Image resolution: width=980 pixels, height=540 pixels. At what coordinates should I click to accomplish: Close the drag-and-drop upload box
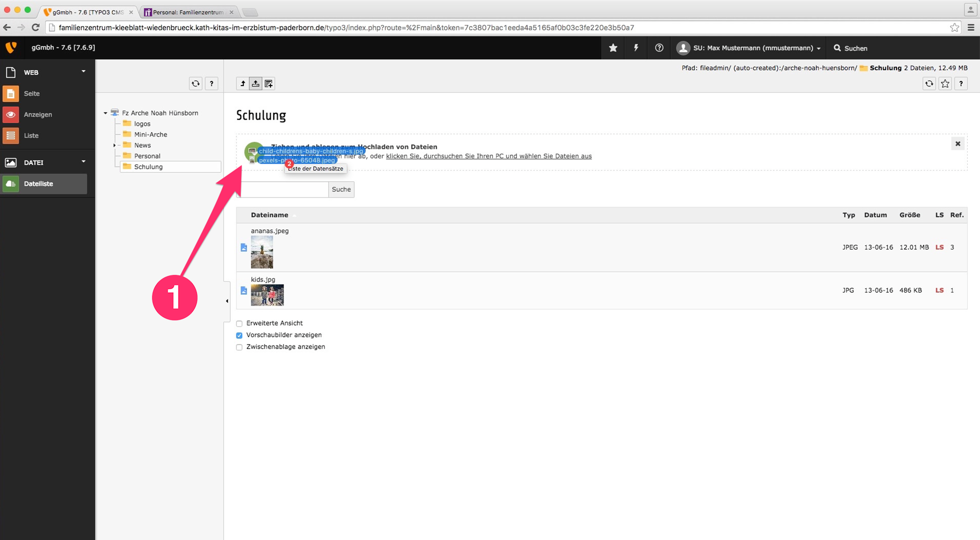coord(957,144)
